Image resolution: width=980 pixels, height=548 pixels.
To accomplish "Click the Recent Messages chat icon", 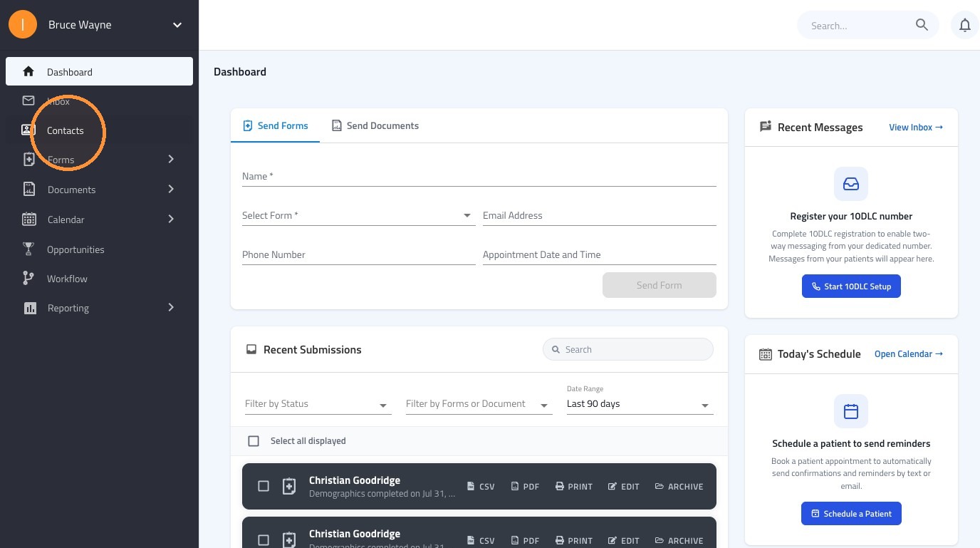I will (x=766, y=127).
